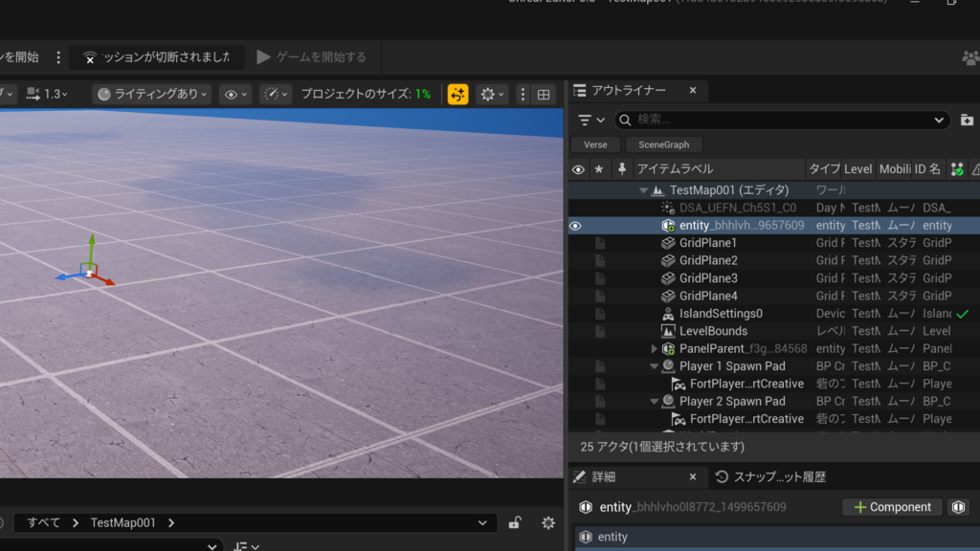This screenshot has width=980, height=551.
Task: Switch to the snapshot history tab
Action: point(770,476)
